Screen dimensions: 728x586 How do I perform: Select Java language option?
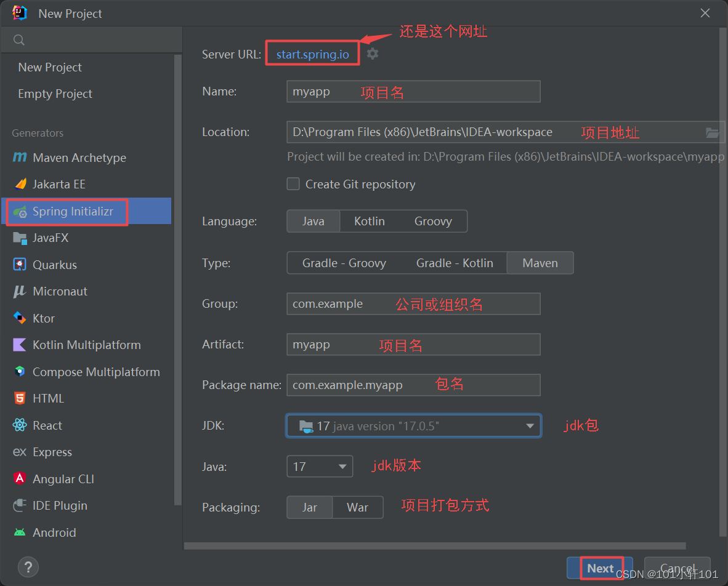point(313,222)
